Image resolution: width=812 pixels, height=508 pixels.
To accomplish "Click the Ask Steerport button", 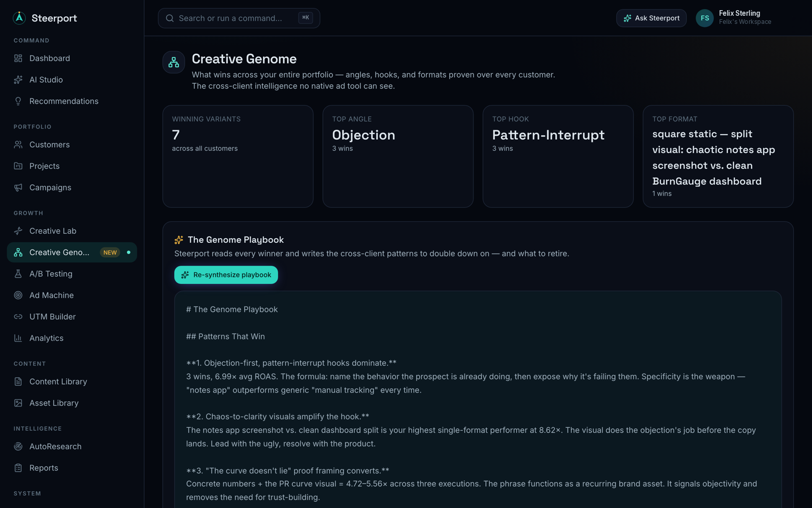I will coord(651,18).
